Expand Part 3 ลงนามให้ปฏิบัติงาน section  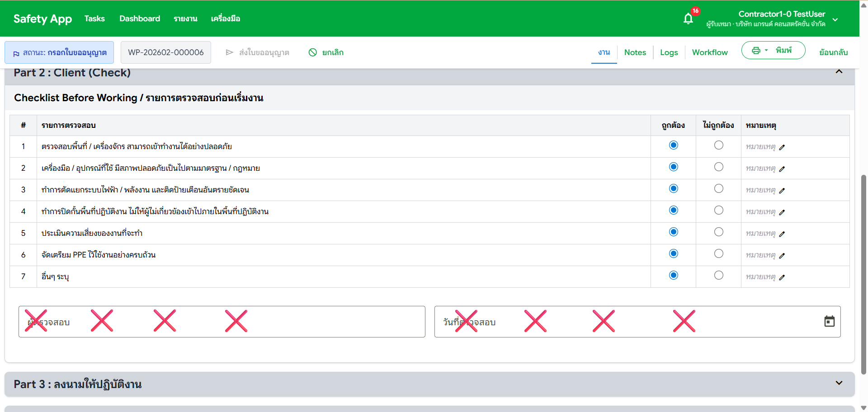839,383
